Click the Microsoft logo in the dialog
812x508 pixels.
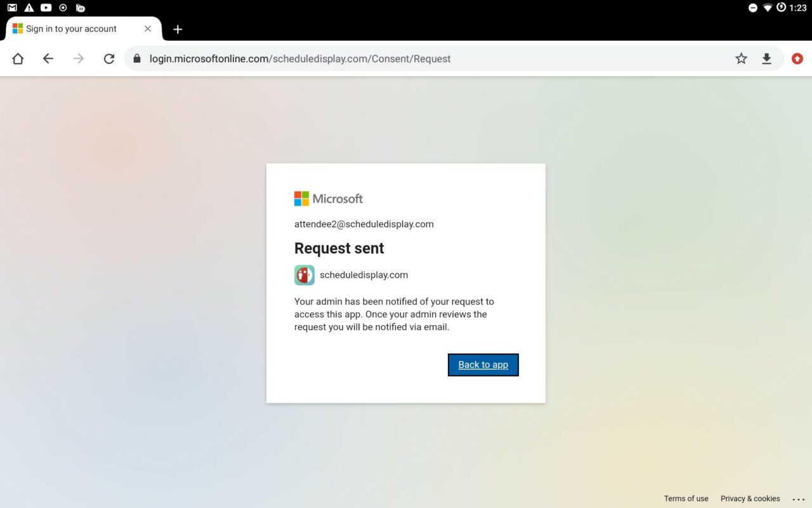click(328, 199)
